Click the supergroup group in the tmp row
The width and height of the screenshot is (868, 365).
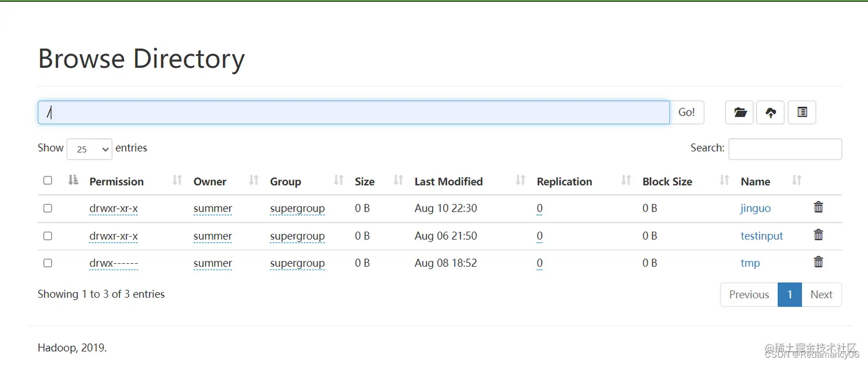click(297, 263)
